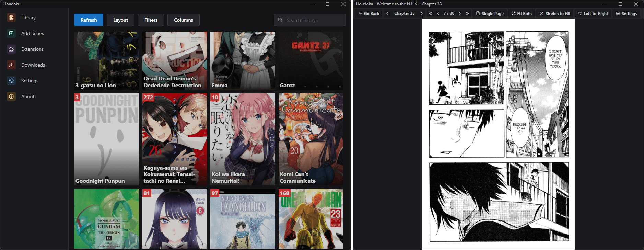Open Extensions in sidebar
Screen dimensions: 644x250
34,49
